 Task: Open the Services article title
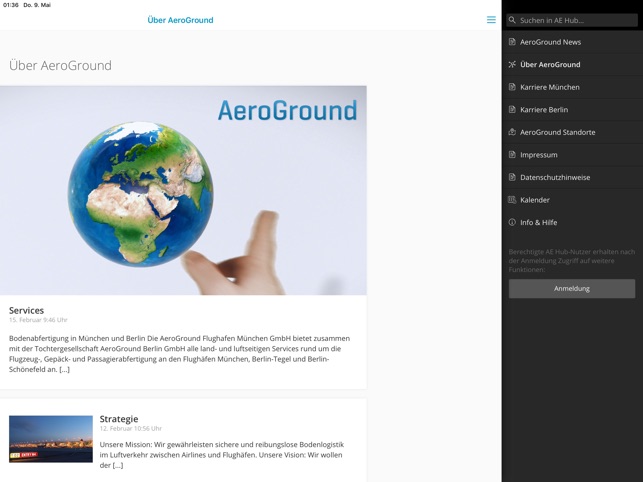click(x=26, y=311)
